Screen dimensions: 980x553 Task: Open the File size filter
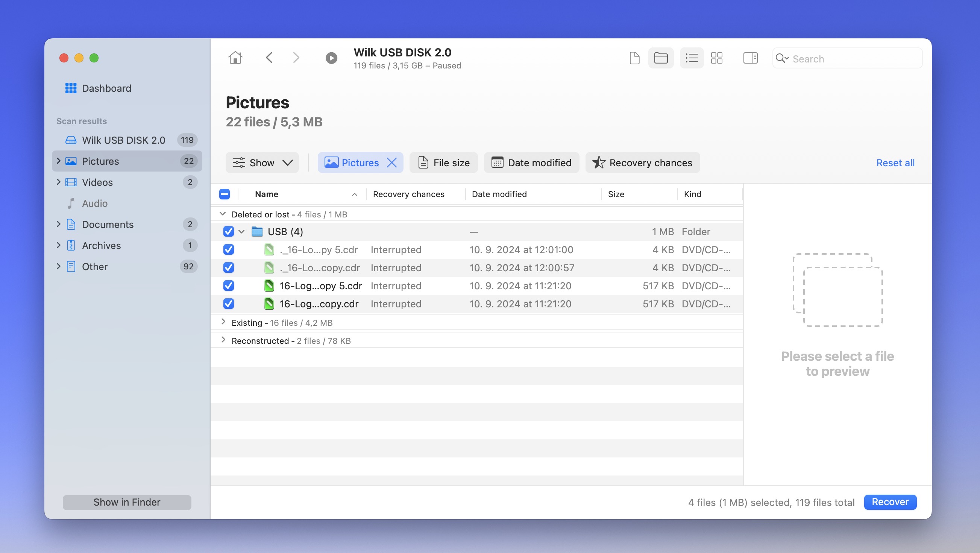(444, 163)
